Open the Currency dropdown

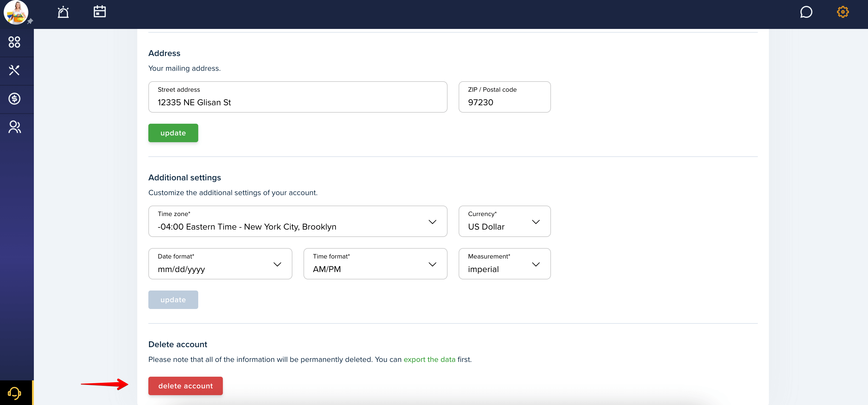click(504, 221)
